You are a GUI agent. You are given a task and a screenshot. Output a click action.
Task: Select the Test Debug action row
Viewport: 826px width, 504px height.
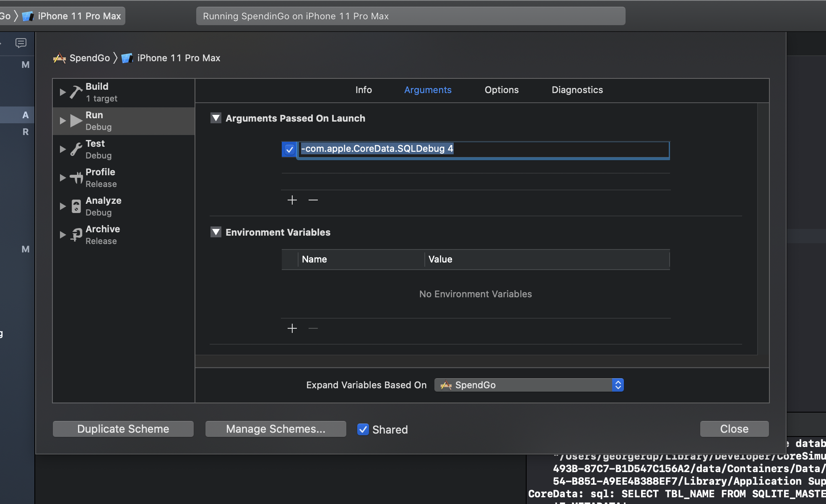pos(124,149)
